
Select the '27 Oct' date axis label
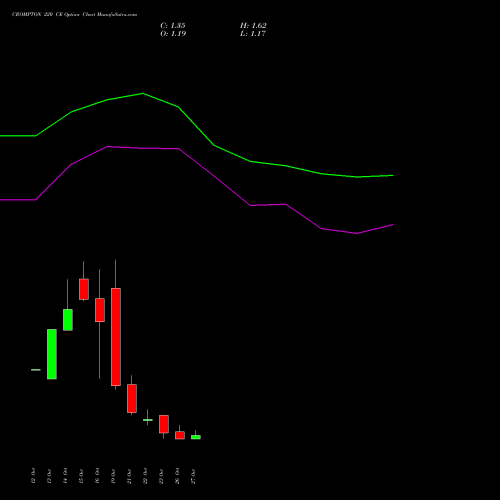(x=193, y=476)
